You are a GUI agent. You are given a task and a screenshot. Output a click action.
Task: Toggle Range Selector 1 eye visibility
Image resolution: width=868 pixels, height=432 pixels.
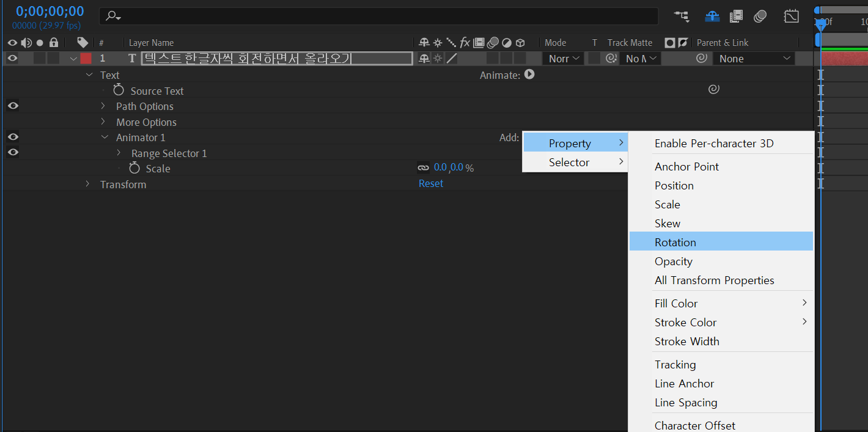coord(12,152)
